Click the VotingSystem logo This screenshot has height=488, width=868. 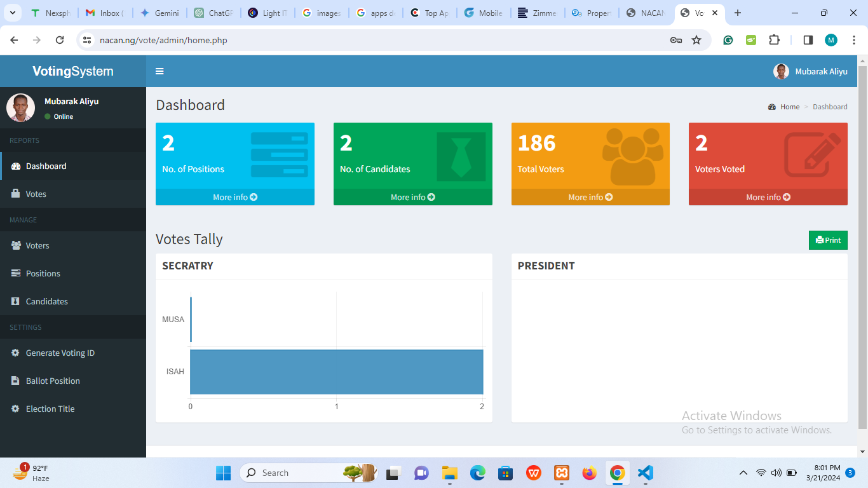[x=73, y=71]
